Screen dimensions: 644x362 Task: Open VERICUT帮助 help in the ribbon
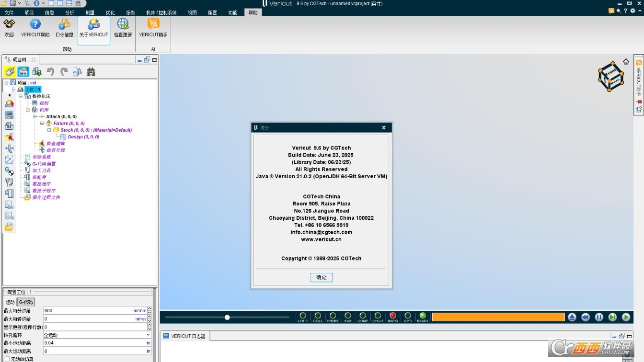pyautogui.click(x=35, y=28)
